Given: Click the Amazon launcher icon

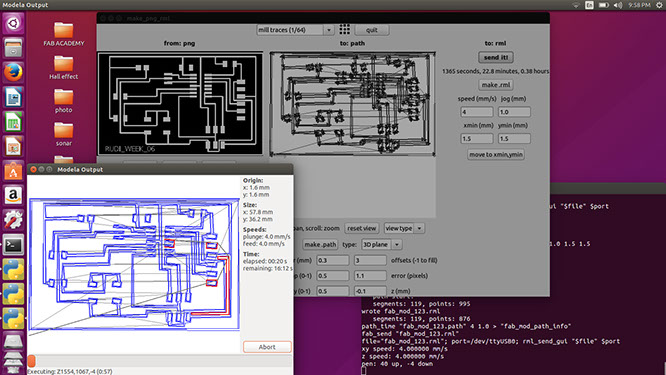Looking at the screenshot, I should [13, 196].
